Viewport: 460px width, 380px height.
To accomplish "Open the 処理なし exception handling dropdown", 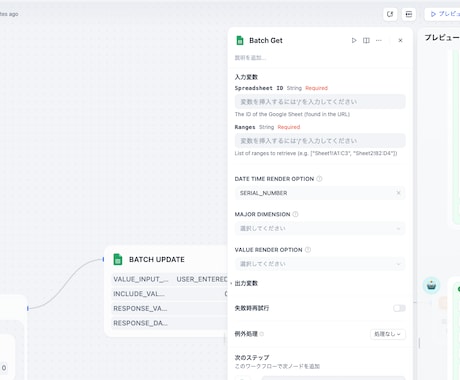I will (x=388, y=334).
